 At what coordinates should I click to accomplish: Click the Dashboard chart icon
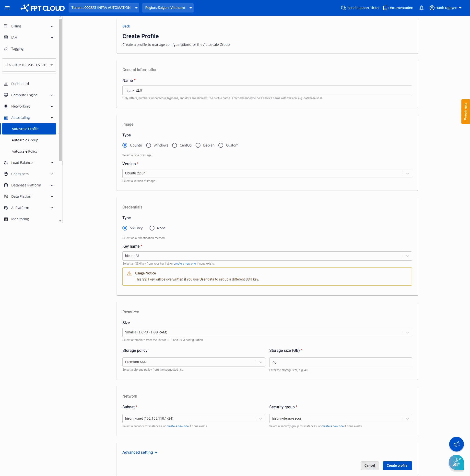[x=6, y=84]
